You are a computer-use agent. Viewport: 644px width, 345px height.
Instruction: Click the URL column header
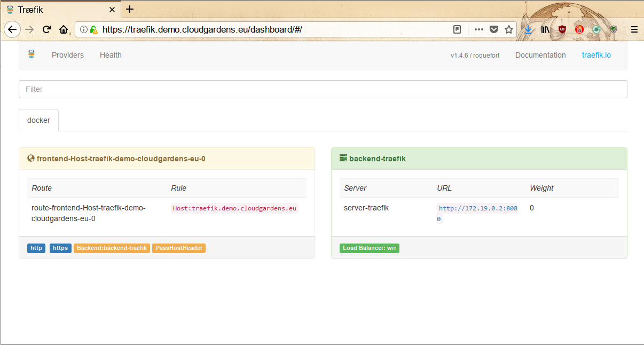coord(444,188)
